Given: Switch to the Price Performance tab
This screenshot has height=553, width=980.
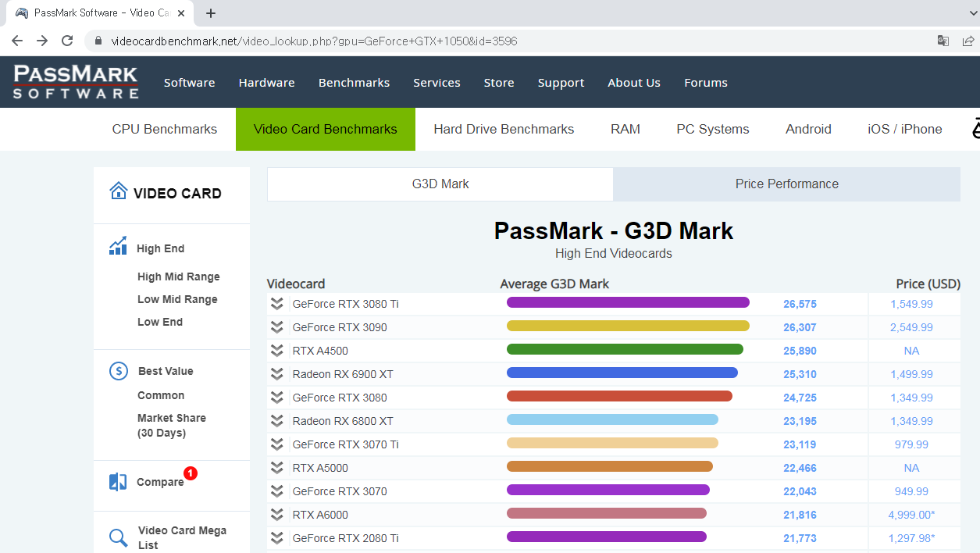Looking at the screenshot, I should pyautogui.click(x=787, y=184).
